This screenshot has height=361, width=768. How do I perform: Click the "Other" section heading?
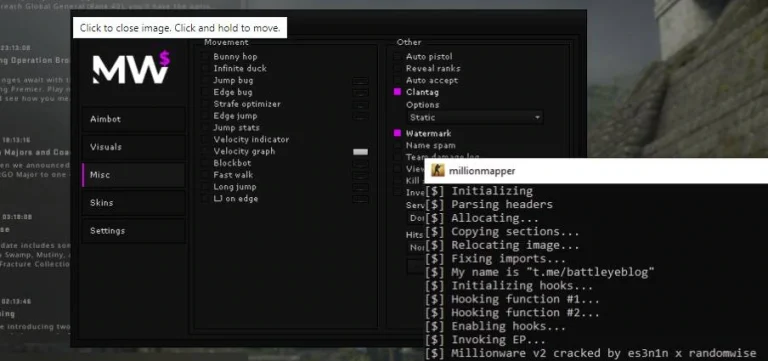click(x=409, y=43)
